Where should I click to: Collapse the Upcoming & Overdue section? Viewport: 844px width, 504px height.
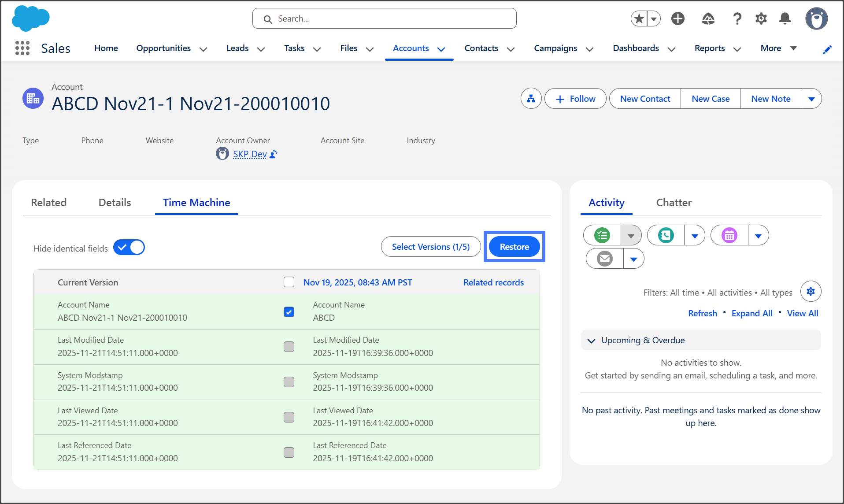click(592, 341)
